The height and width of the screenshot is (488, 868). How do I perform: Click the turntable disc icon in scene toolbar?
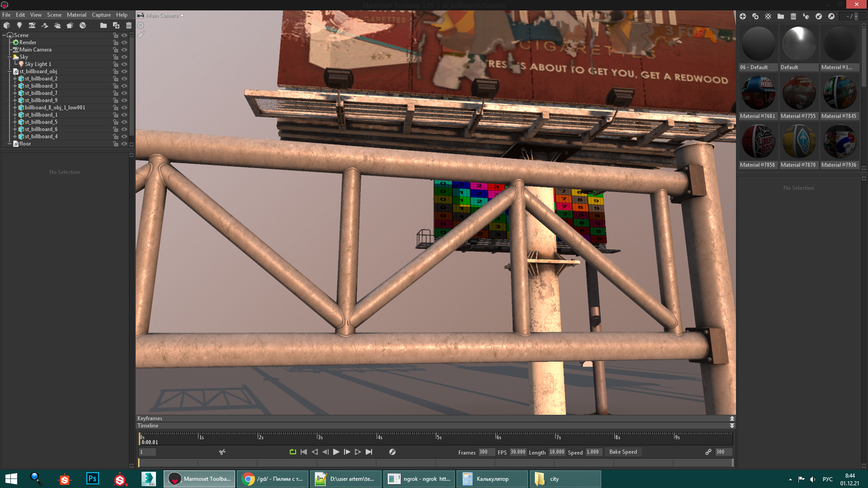(83, 25)
